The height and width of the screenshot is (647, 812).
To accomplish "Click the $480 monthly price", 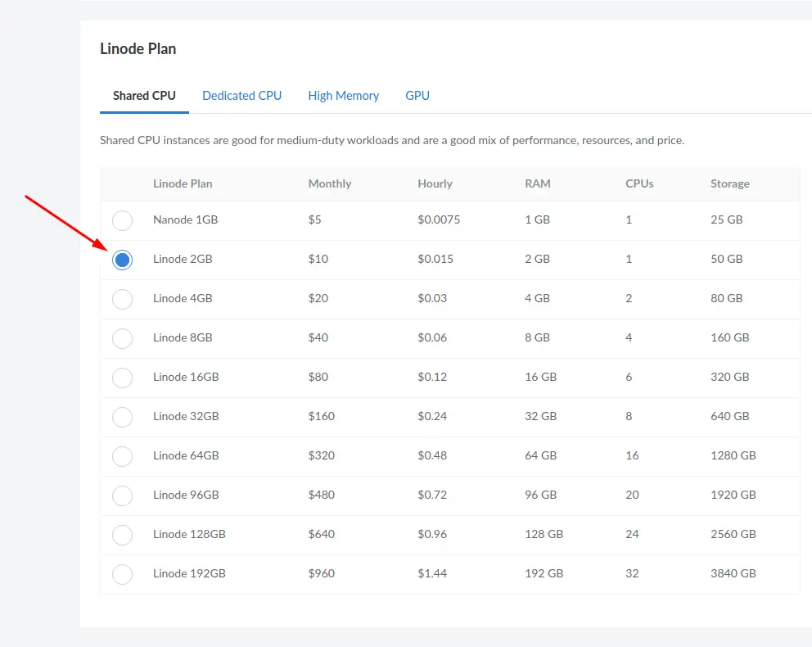I will (322, 495).
